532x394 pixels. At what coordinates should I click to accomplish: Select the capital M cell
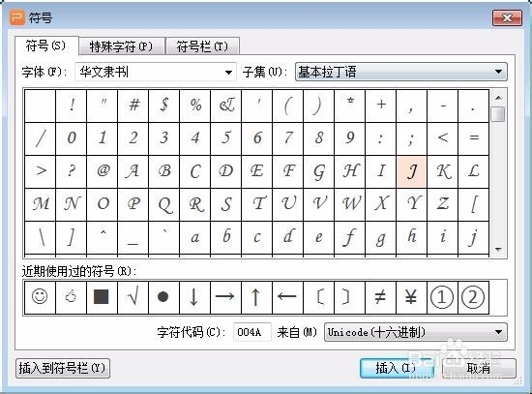[40, 204]
